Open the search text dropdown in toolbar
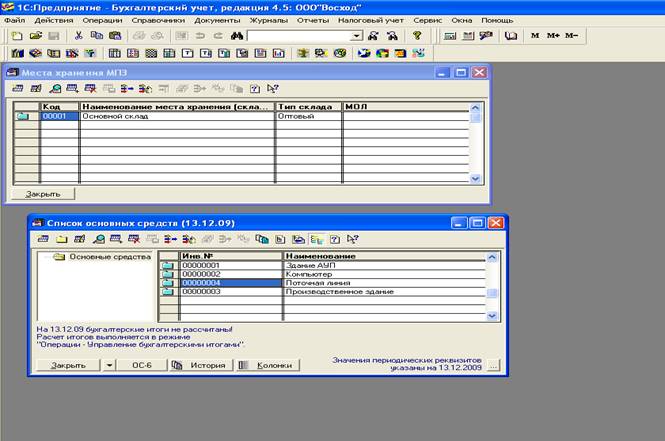The width and height of the screenshot is (665, 441). [356, 36]
